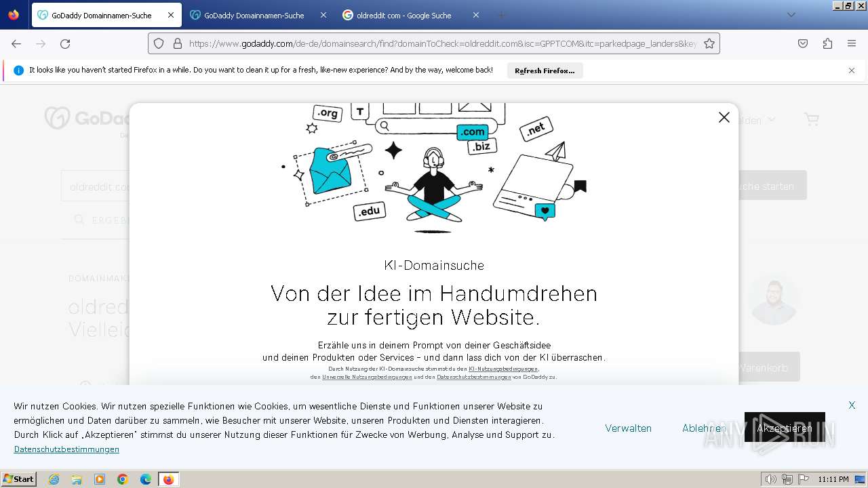The height and width of the screenshot is (488, 868).
Task: Open the KI-Nutzungsbedingungen link
Action: pos(502,369)
